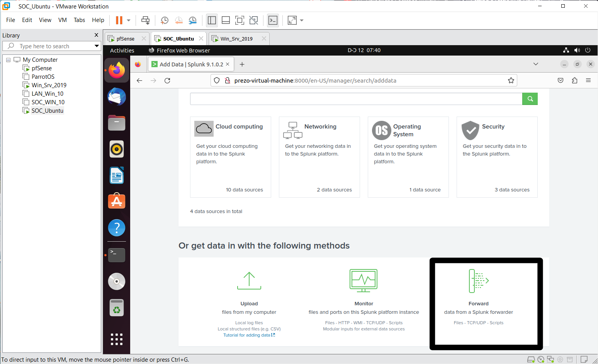Select ParrotOS in the library tree

tap(43, 77)
